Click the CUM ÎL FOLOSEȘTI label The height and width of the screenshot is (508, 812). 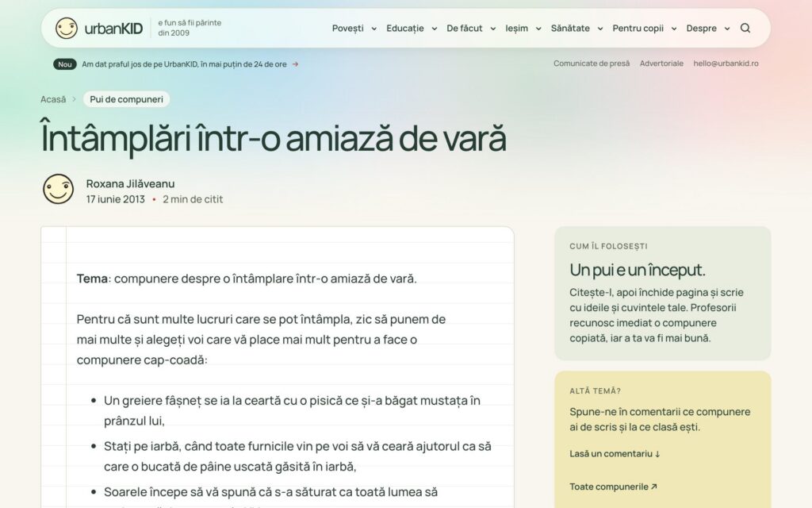[608, 246]
